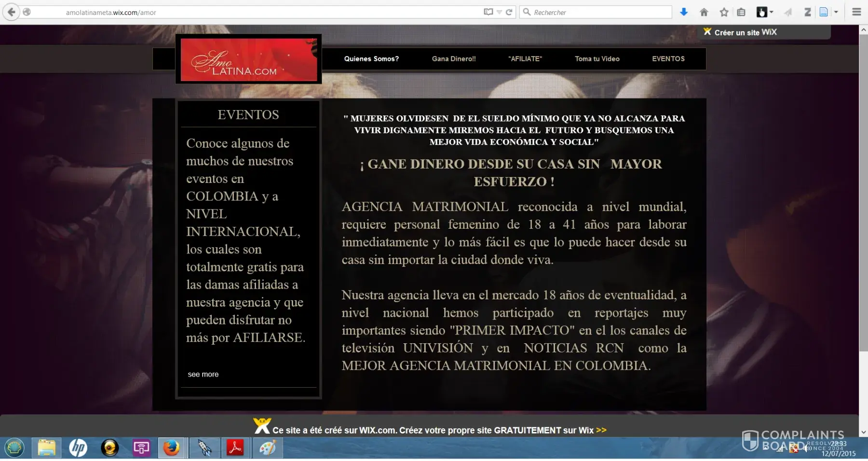Open the downloads arrow in toolbar
This screenshot has width=868, height=461.
(x=683, y=12)
